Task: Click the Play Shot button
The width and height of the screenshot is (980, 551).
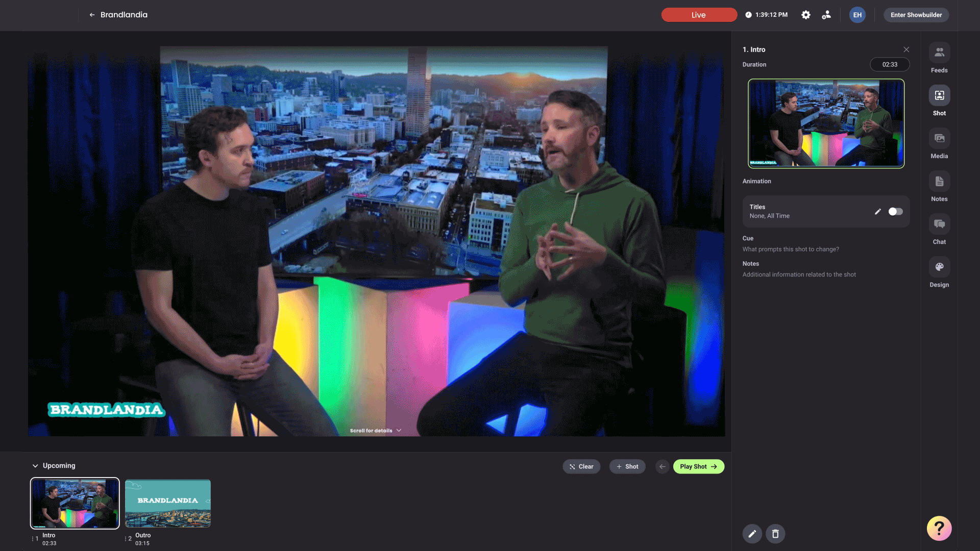Action: pyautogui.click(x=698, y=466)
